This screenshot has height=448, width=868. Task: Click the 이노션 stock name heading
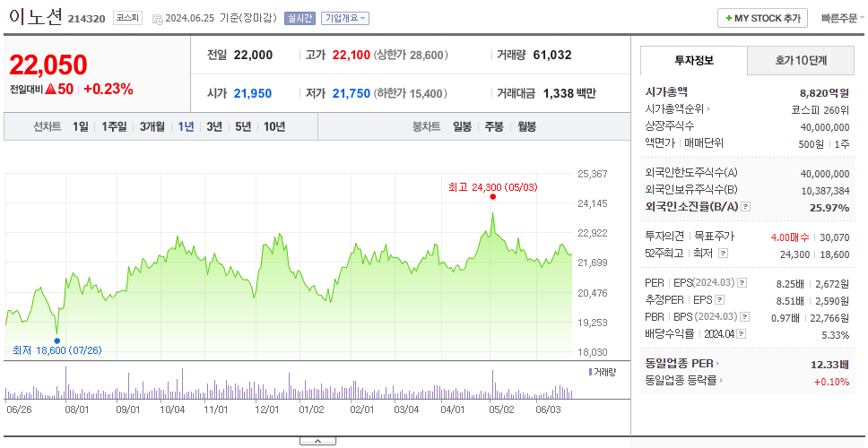[36, 16]
